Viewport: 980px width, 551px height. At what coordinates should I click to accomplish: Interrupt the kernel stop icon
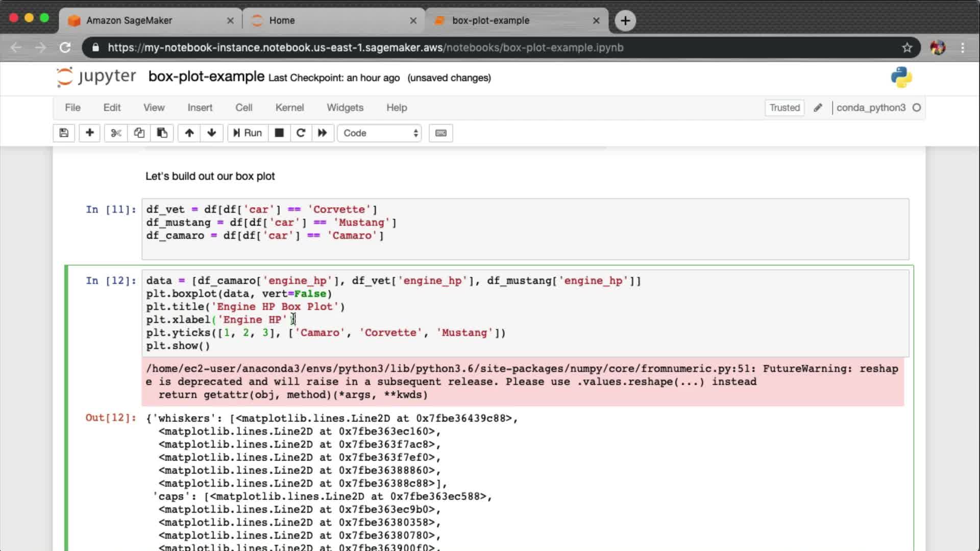tap(279, 133)
